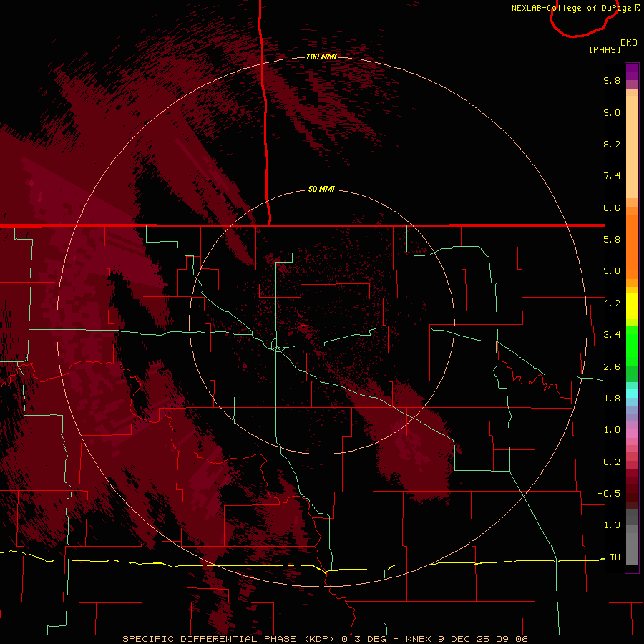Select the 1.8 scale value
This screenshot has width=644, height=644.
[x=612, y=399]
